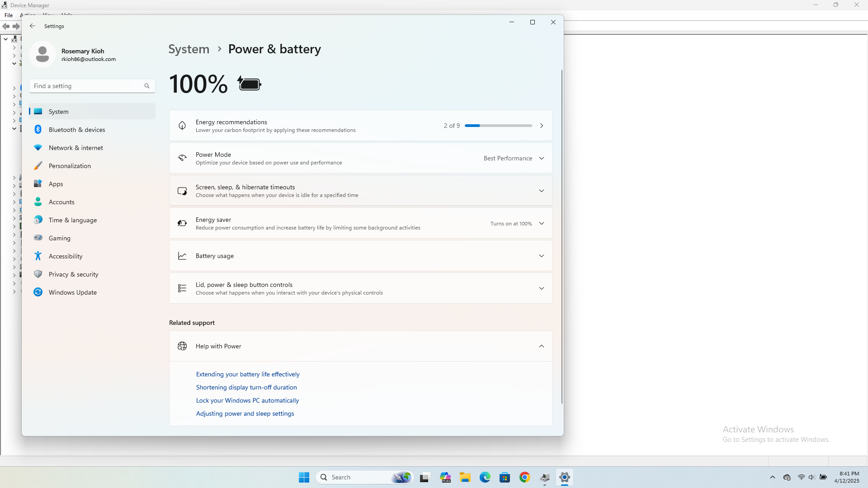Viewport: 868px width, 488px height.
Task: Expand Screen, sleep, & hibernate timeouts
Action: point(361,191)
